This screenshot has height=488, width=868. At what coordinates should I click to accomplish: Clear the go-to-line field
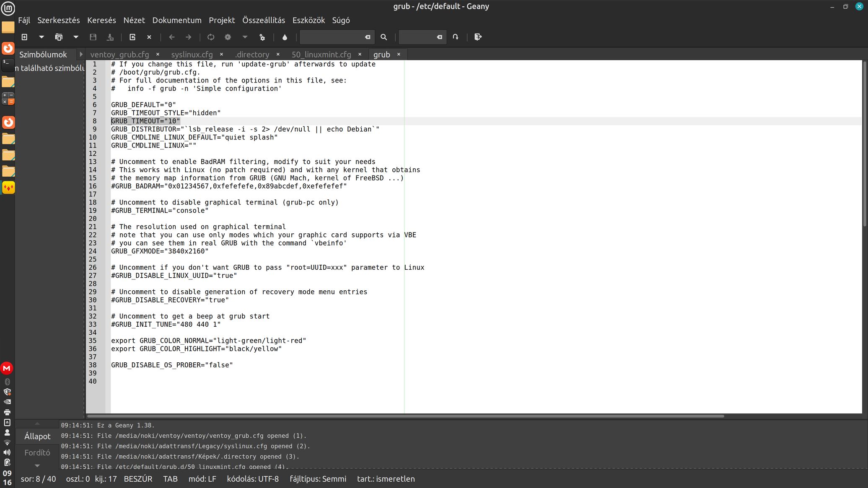pos(439,37)
